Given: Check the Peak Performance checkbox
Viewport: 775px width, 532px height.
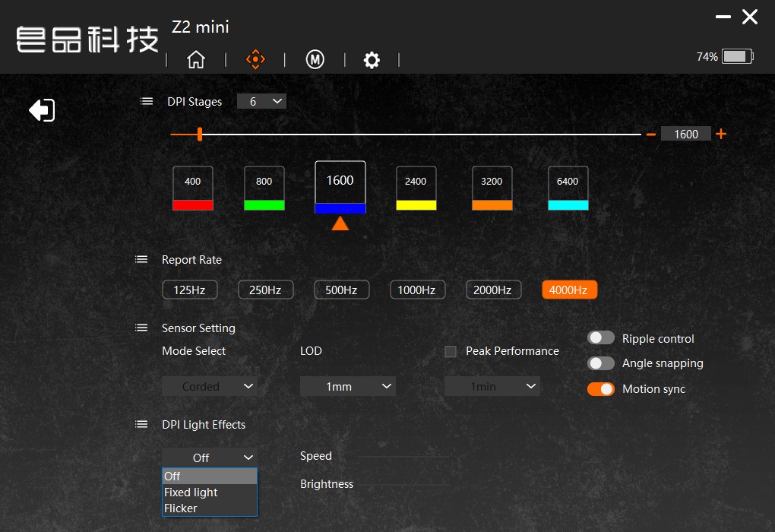Looking at the screenshot, I should point(451,351).
